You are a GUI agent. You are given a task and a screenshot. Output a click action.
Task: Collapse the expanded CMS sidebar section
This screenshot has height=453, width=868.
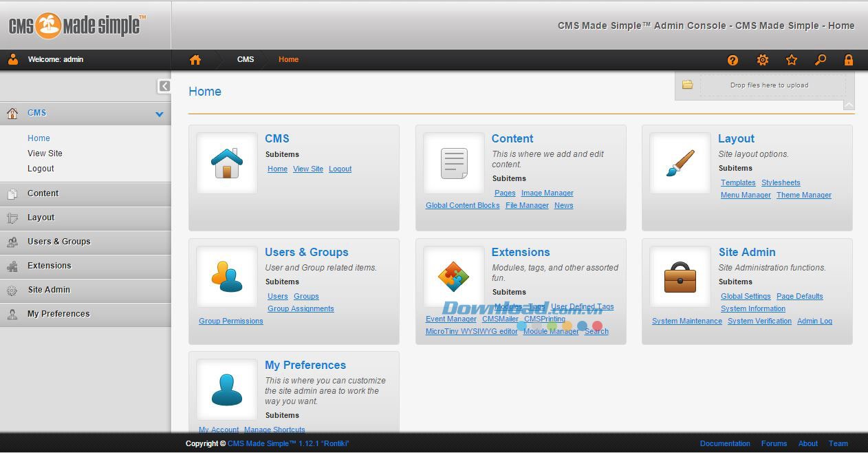click(159, 113)
